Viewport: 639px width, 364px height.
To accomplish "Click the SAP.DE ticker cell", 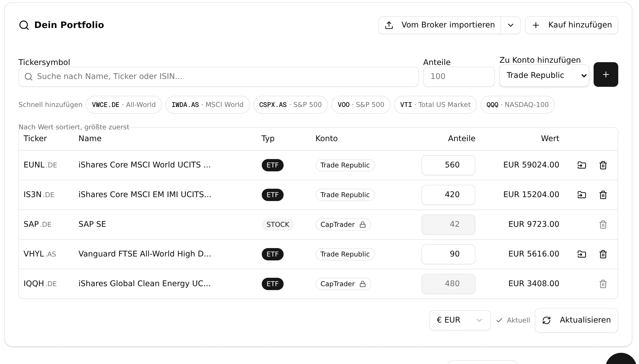I will [38, 224].
